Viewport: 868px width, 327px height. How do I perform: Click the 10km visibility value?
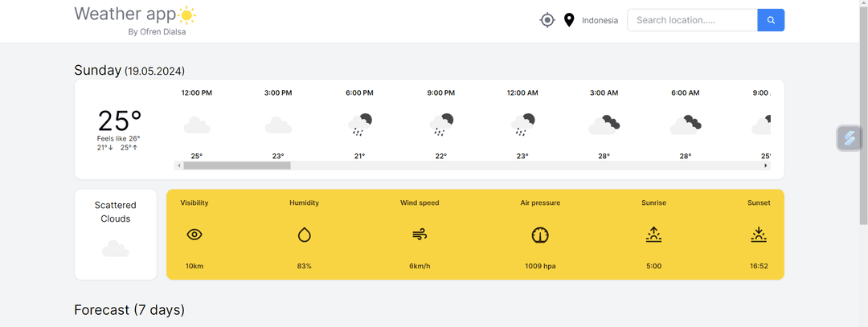[x=194, y=266]
